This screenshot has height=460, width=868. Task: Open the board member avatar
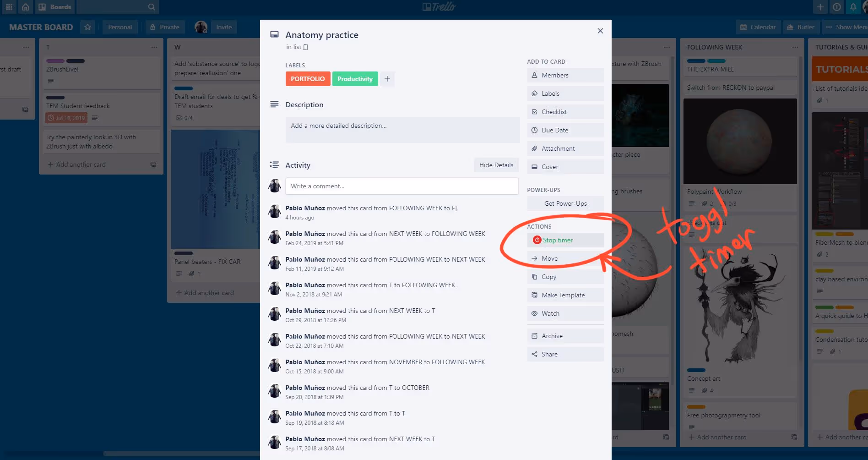click(201, 27)
